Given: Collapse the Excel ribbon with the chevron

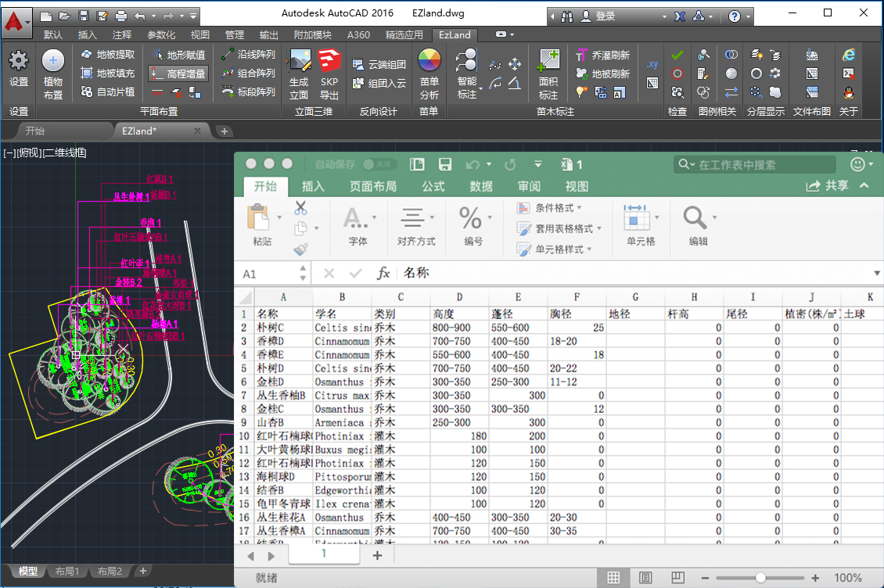Looking at the screenshot, I should 864,185.
